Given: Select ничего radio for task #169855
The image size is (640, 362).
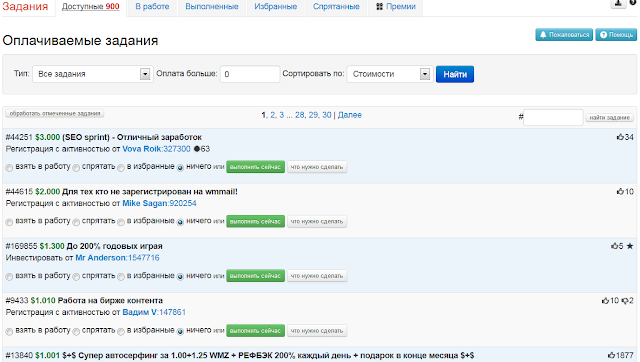Looking at the screenshot, I should 180,277.
